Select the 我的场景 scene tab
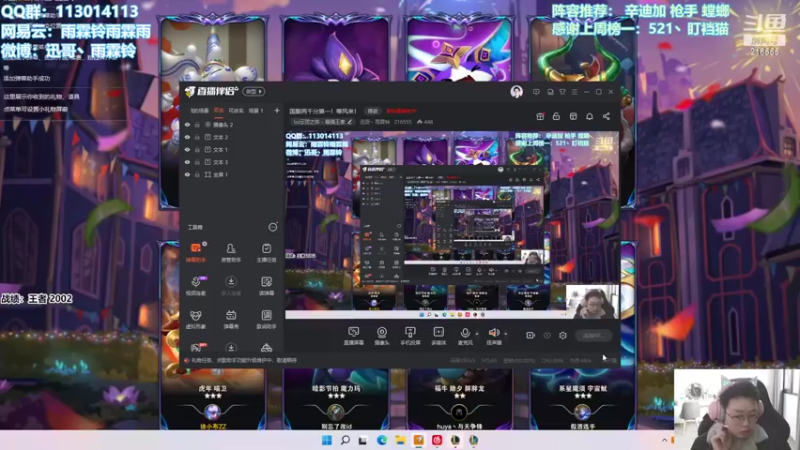This screenshot has width=800, height=450. pos(199,111)
